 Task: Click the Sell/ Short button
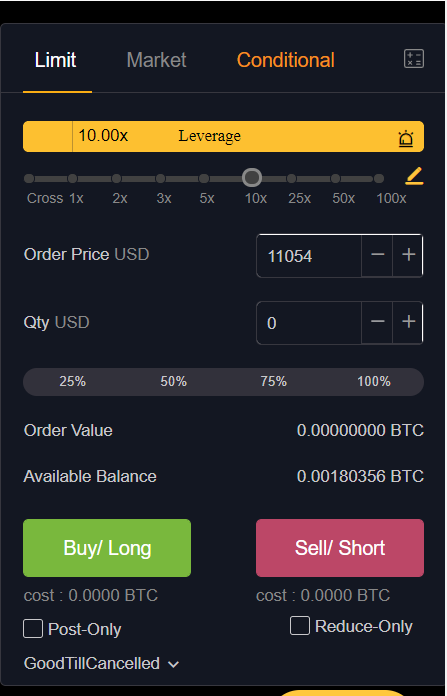coord(340,548)
